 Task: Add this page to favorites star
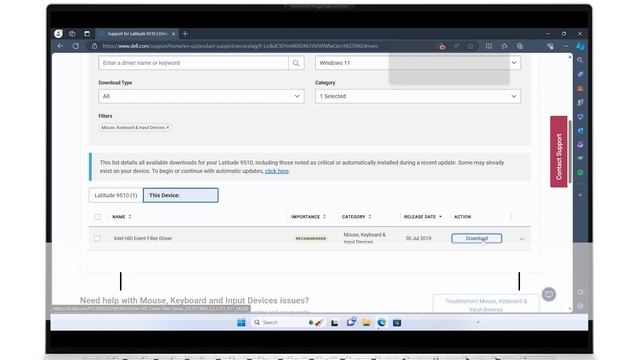point(471,46)
